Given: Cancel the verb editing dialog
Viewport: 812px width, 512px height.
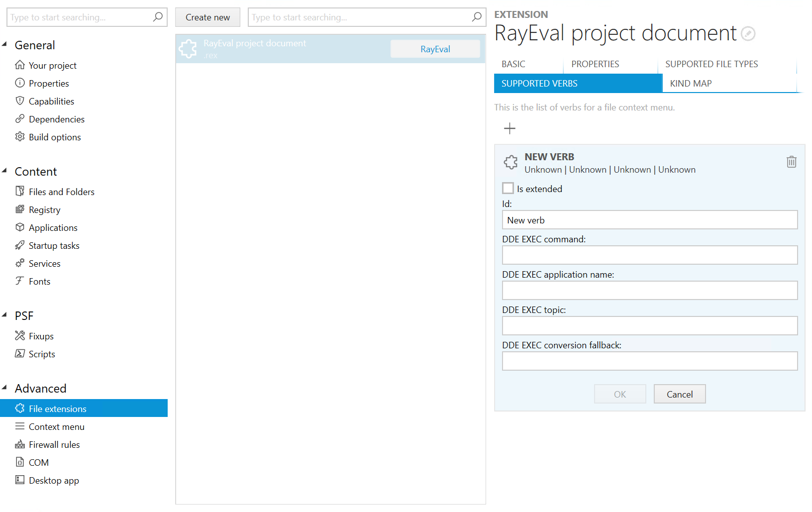Looking at the screenshot, I should point(679,394).
